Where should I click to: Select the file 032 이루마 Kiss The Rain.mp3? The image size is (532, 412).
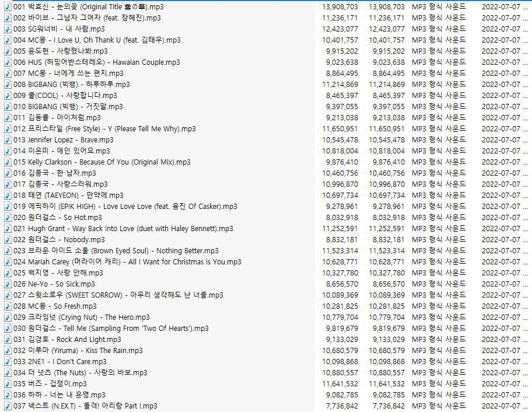pyautogui.click(x=78, y=351)
